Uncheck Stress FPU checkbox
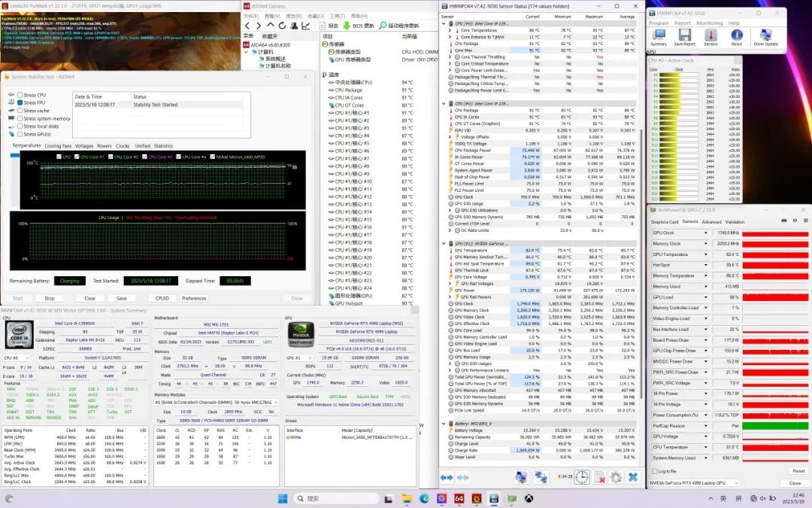This screenshot has width=812, height=508. pos(20,102)
